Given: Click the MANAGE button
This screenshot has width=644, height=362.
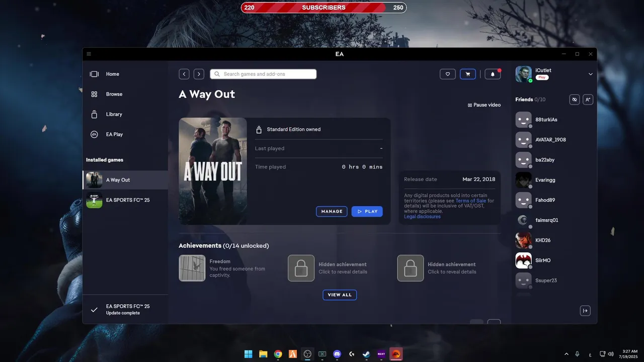Looking at the screenshot, I should pyautogui.click(x=332, y=212).
